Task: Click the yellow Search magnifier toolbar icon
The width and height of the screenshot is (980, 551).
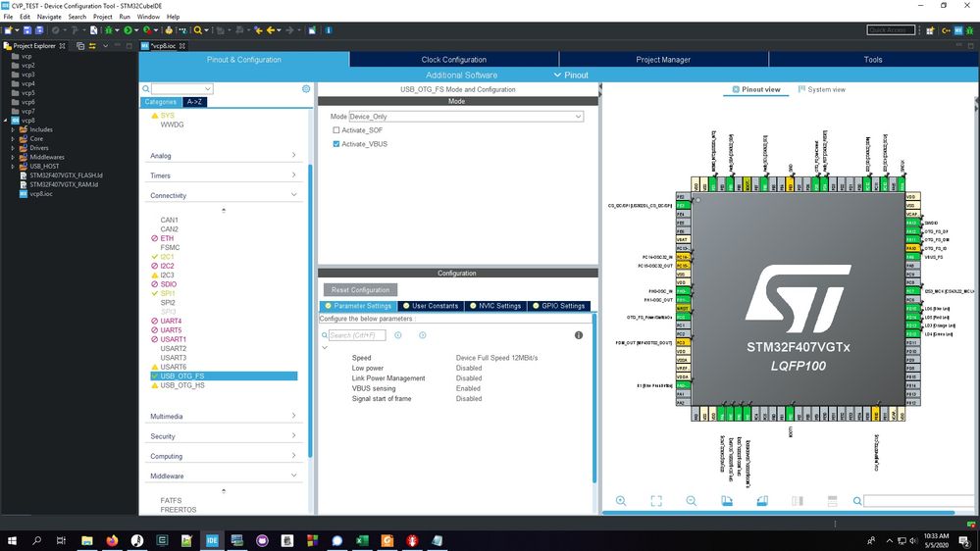Action: click(198, 30)
